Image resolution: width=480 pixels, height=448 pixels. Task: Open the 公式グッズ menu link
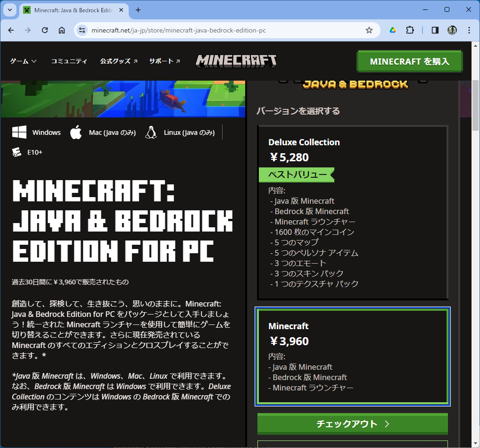click(118, 61)
